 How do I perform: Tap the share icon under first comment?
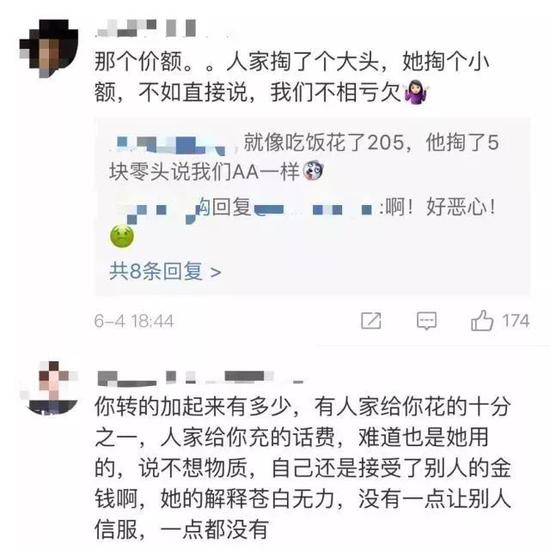click(371, 321)
